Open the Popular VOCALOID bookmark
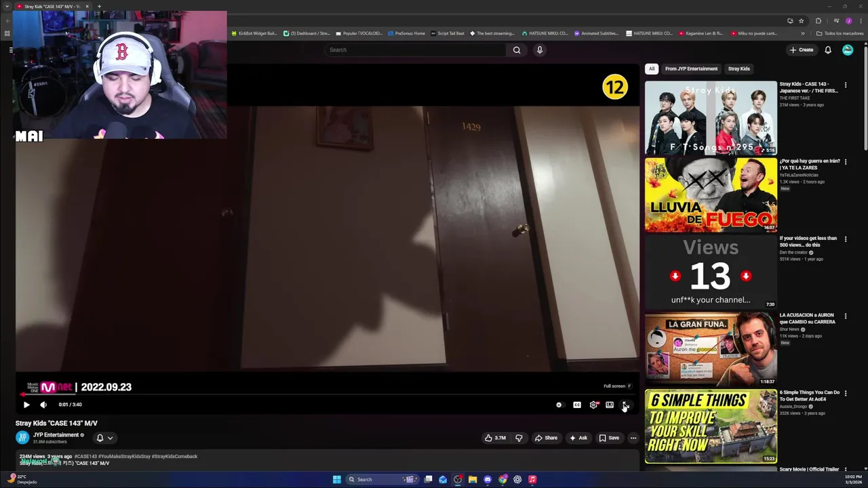 (359, 33)
